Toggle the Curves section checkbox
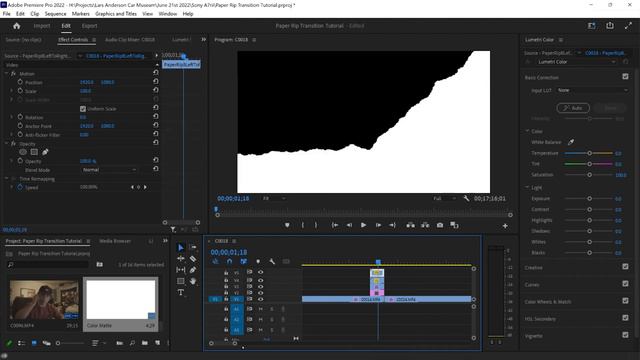 tap(625, 284)
